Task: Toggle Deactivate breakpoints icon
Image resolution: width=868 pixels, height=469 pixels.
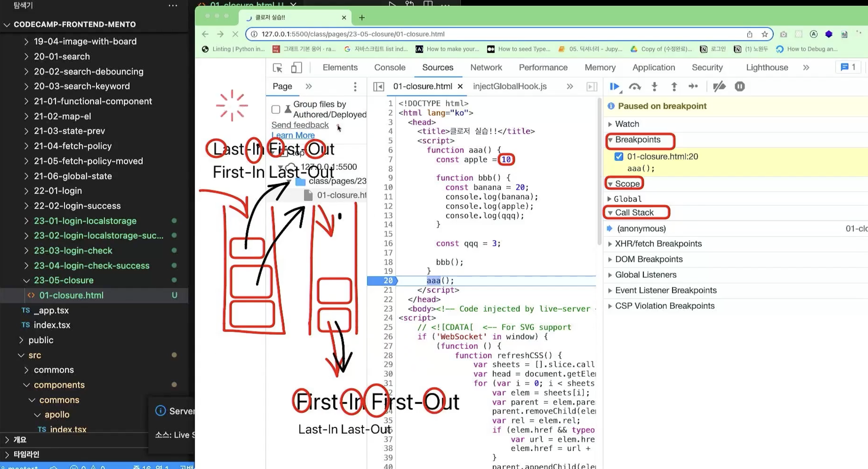Action: click(719, 87)
